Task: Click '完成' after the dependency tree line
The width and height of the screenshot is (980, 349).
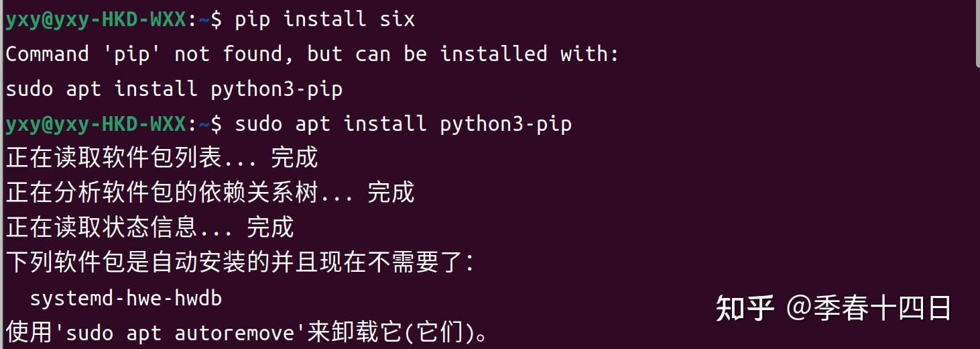Action: [391, 193]
